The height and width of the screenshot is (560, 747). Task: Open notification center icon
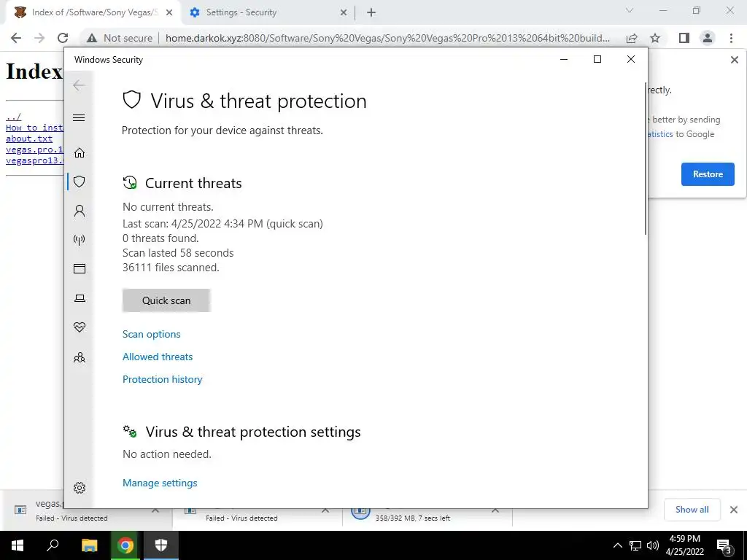point(724,546)
